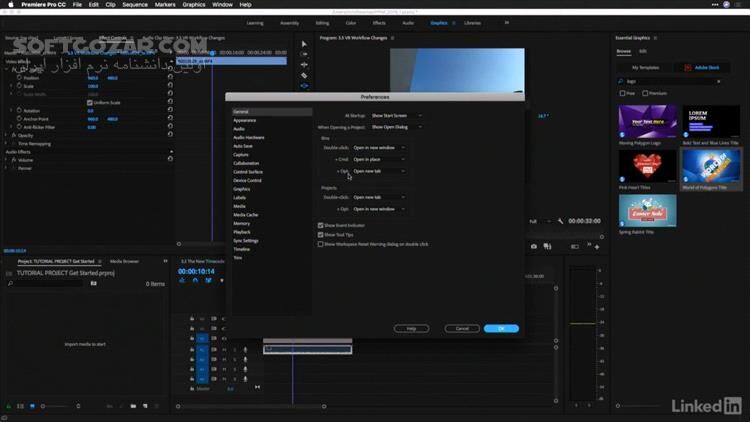Toggle the Premium filter checkbox

tap(645, 93)
